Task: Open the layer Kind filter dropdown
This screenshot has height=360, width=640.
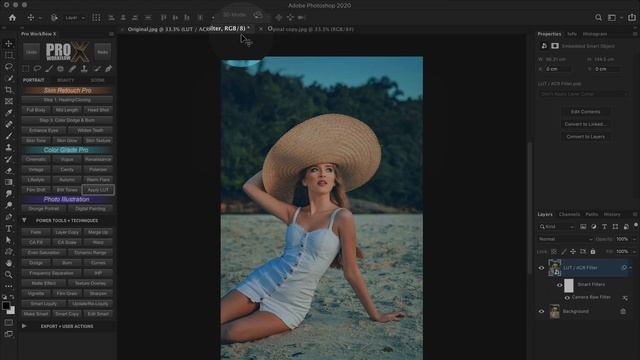Action: point(557,227)
